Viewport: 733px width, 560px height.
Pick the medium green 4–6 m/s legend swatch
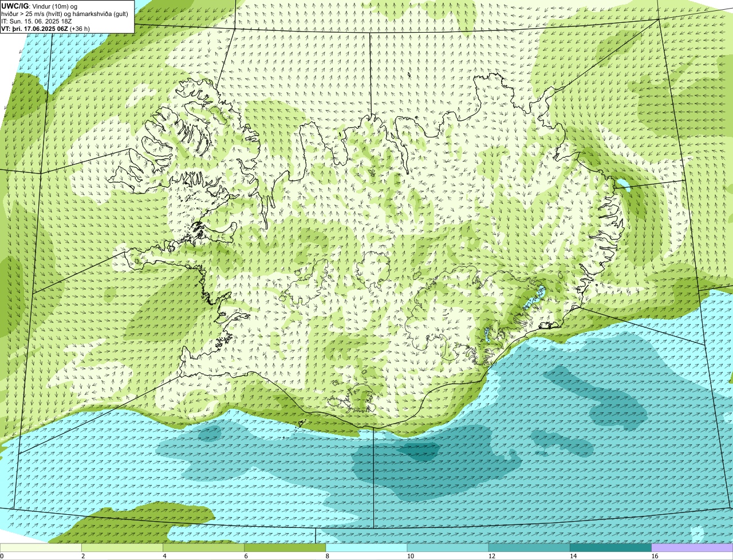coord(203,548)
